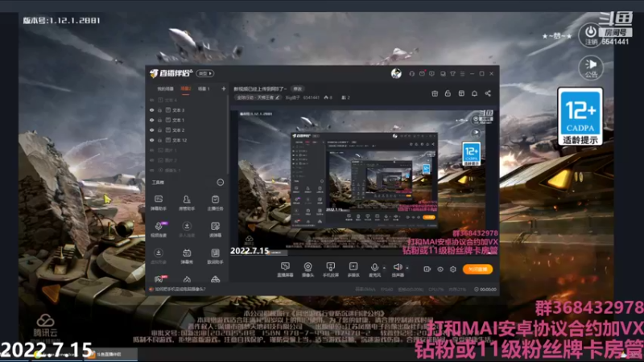Click the 注销 power button in the game
The width and height of the screenshot is (644, 362).
[x=591, y=35]
